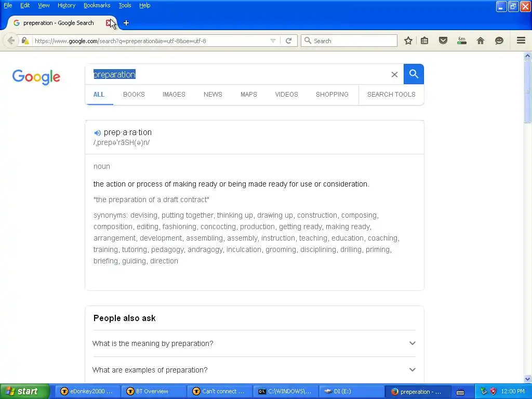
Task: Open the History menu
Action: pyautogui.click(x=66, y=5)
